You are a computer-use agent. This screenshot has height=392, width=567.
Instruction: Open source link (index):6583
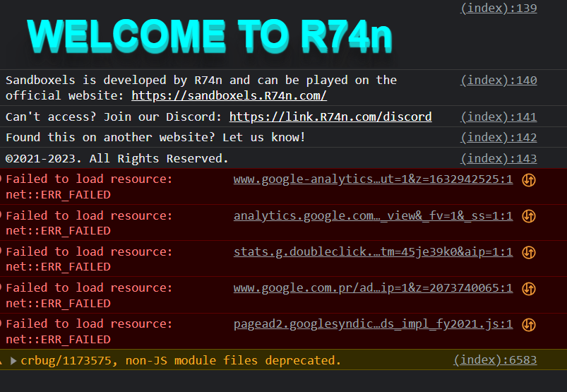[495, 360]
